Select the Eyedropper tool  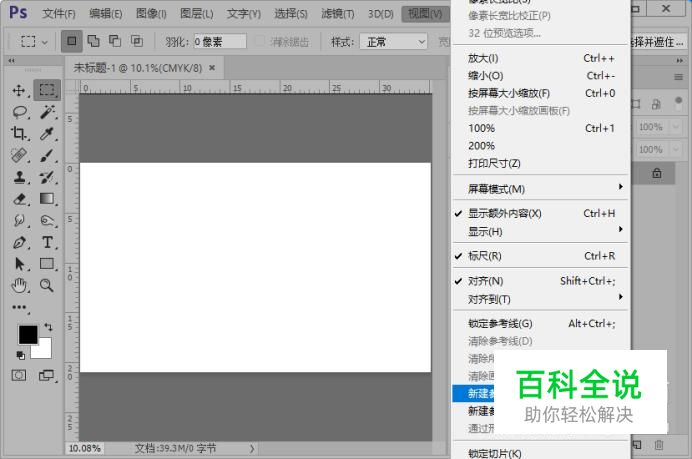pyautogui.click(x=47, y=133)
